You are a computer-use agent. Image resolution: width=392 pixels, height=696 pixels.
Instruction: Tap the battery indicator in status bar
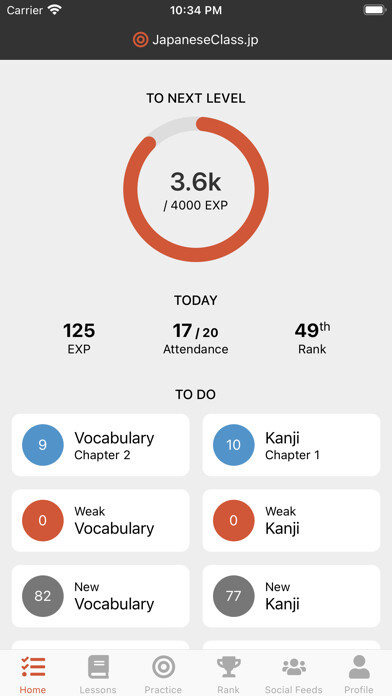point(374,10)
